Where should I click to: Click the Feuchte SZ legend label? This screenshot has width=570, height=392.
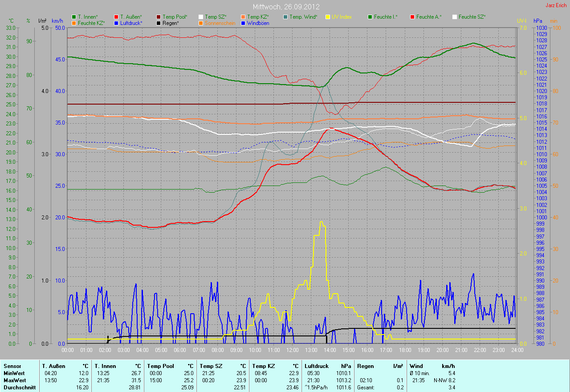[x=472, y=17]
